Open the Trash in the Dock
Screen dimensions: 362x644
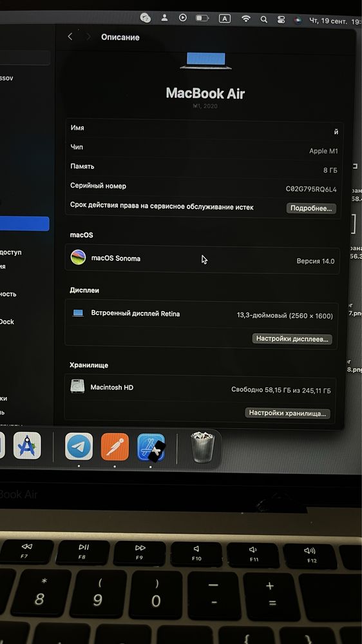[x=202, y=447]
